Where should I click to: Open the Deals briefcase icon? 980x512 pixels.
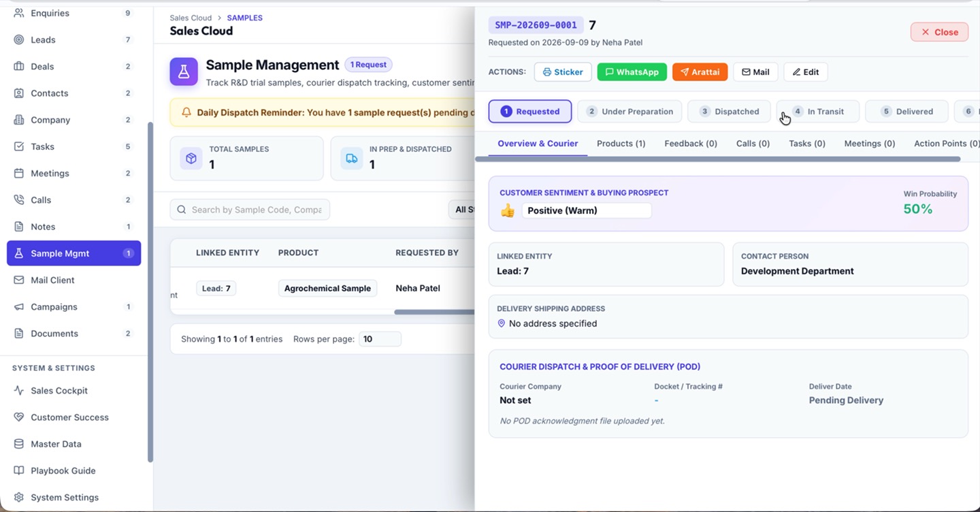(19, 66)
